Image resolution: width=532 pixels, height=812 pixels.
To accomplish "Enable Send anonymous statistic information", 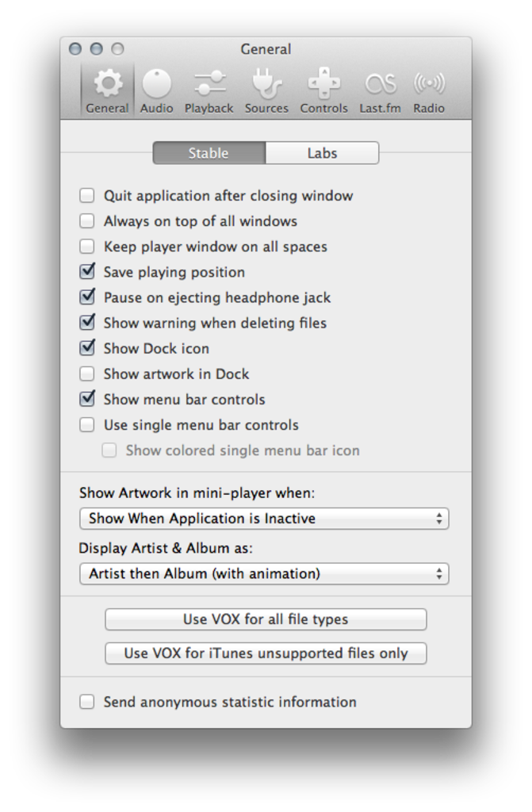I will [87, 702].
